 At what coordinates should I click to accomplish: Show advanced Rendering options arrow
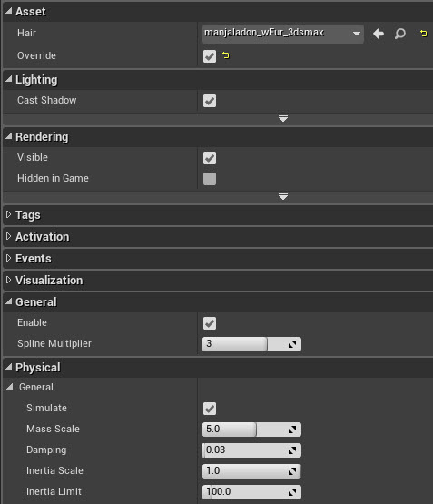pos(283,197)
